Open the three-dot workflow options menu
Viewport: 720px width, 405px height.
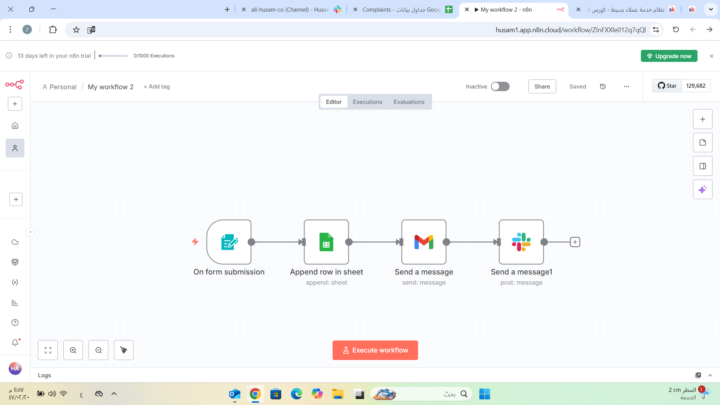click(x=626, y=86)
